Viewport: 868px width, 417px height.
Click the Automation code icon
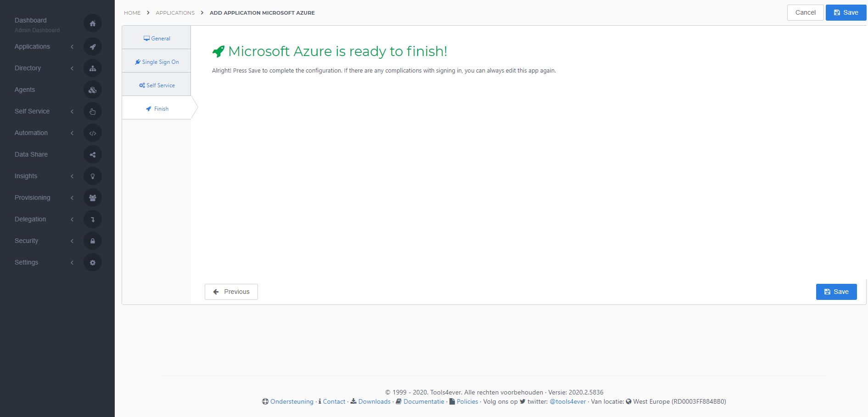(93, 133)
